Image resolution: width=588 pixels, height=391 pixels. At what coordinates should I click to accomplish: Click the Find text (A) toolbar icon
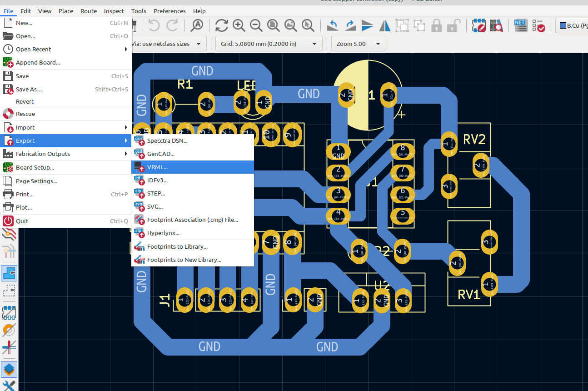[x=197, y=25]
